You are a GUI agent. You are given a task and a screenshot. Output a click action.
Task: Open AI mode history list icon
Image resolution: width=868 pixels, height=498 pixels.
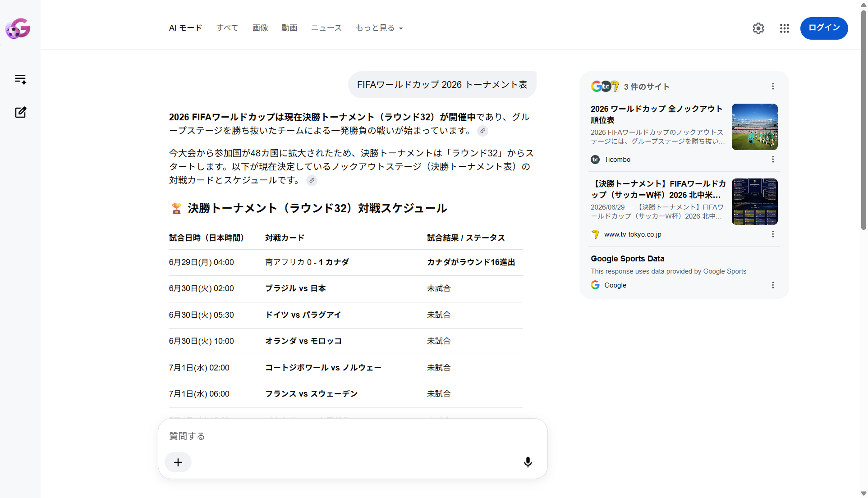pos(20,79)
